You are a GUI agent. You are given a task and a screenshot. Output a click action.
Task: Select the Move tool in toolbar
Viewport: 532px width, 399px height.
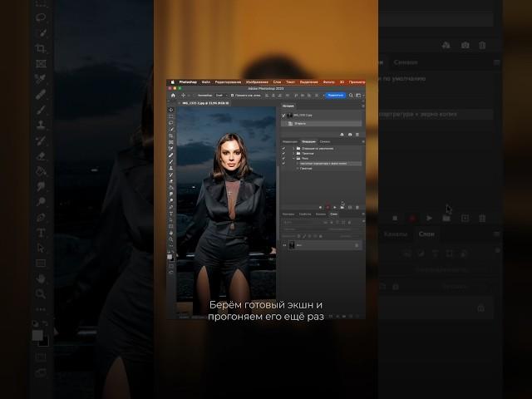170,110
